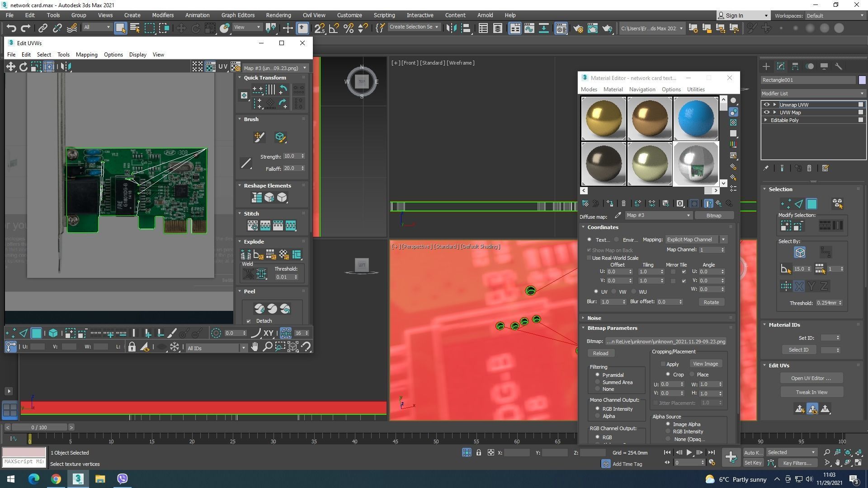This screenshot has width=868, height=488.
Task: Open the Render Setup teapot icon
Action: (x=578, y=28)
